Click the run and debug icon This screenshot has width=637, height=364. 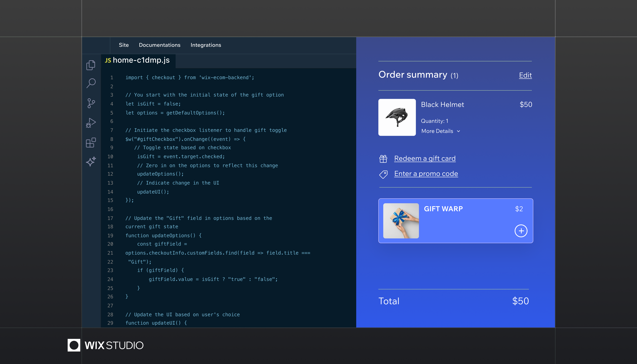coord(91,122)
